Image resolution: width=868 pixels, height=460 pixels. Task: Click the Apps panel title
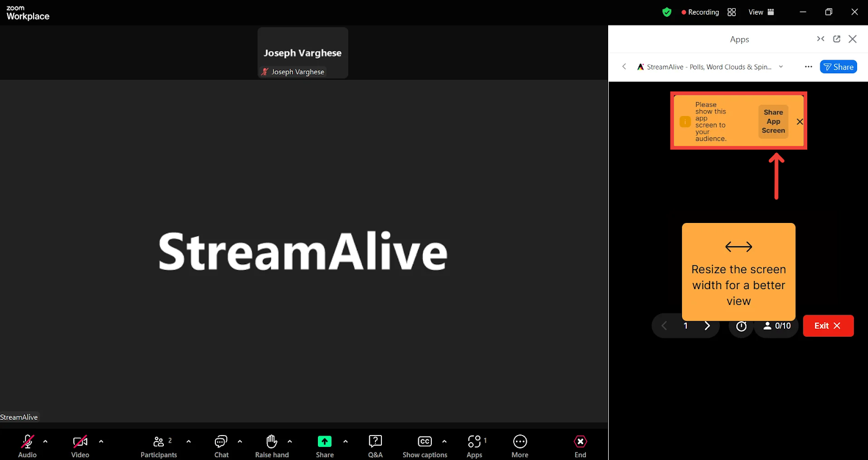739,39
